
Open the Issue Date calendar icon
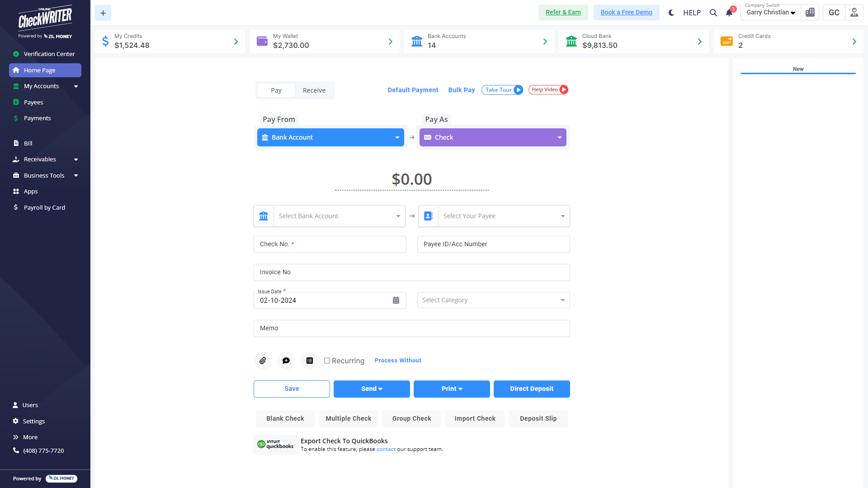tap(396, 300)
